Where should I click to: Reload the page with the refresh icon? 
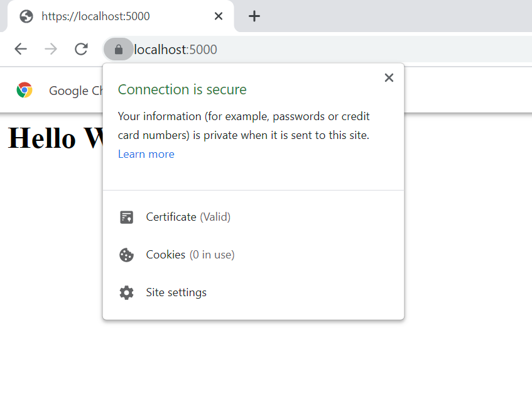pos(81,49)
